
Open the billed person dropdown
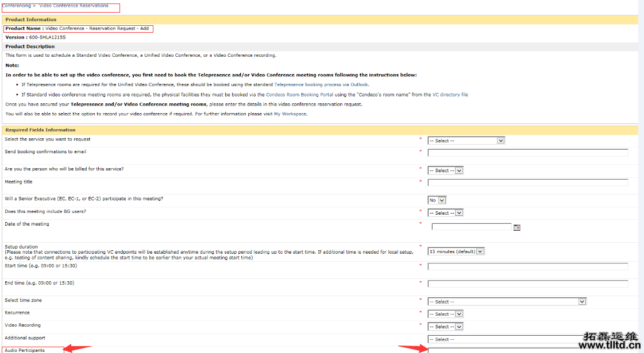[445, 170]
